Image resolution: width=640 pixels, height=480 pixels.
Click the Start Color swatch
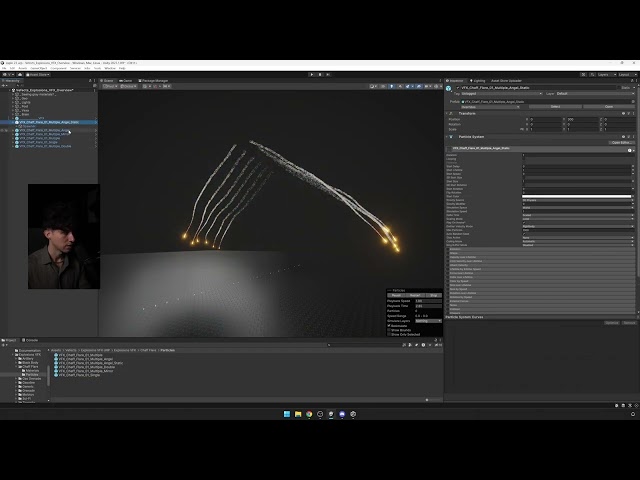(577, 196)
